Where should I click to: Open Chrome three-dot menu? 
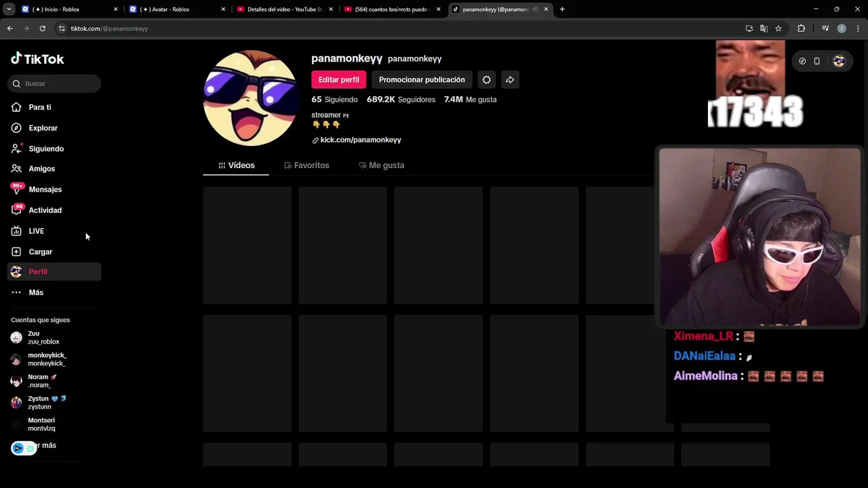pos(858,28)
